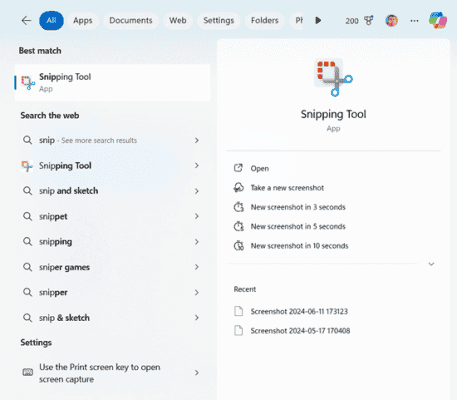Viewport: 457px width, 400px height.
Task: Expand the 'snip' web search arrow
Action: [x=197, y=140]
